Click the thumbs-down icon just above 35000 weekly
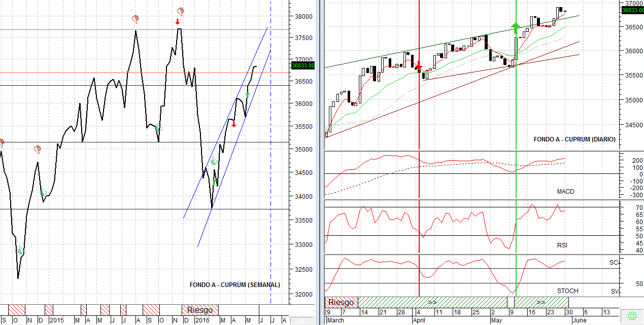This screenshot has height=325, width=644. point(37,149)
